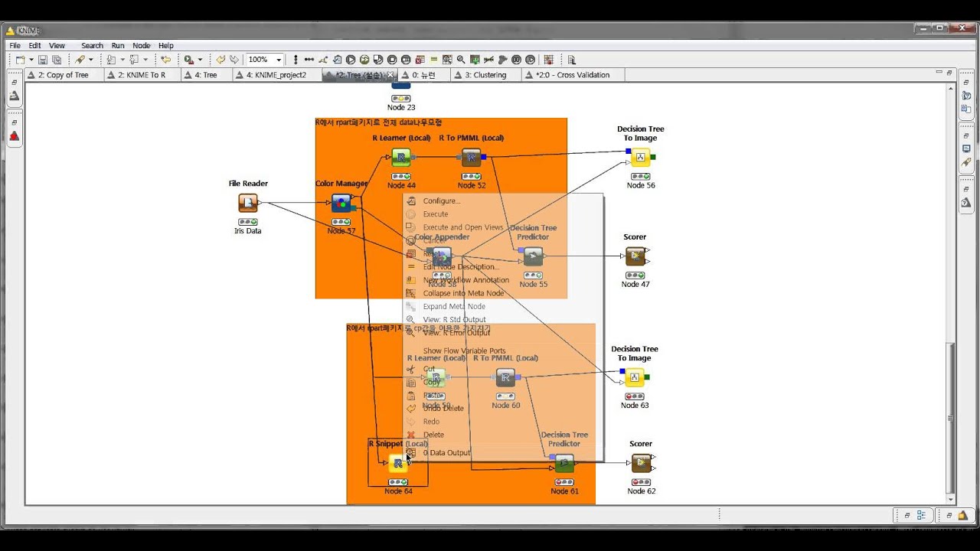The image size is (980, 551).
Task: Open the zoom level 100% combo box
Action: 266,60
